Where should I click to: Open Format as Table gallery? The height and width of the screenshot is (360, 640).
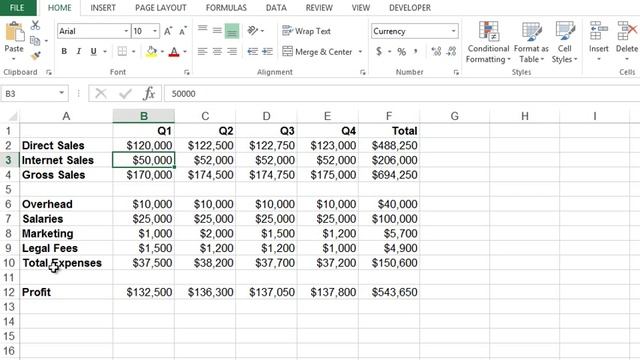coord(531,42)
